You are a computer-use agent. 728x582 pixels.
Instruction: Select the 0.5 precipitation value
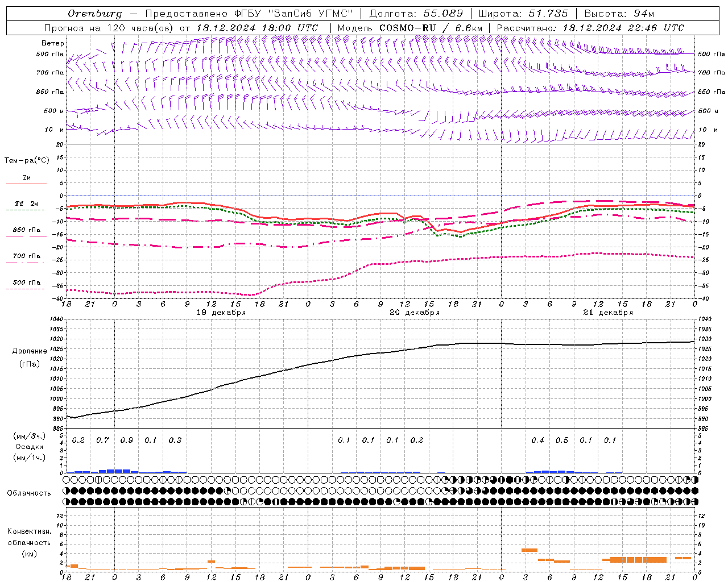point(562,440)
